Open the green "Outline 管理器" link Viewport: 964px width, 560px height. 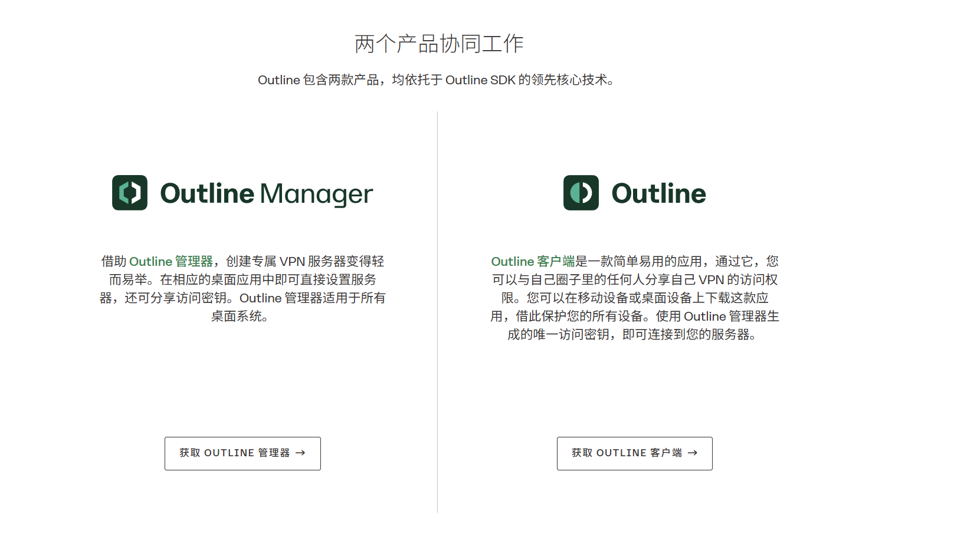pos(171,261)
